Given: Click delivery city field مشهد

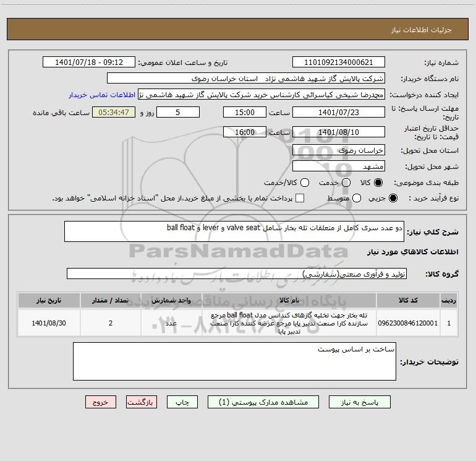Looking at the screenshot, I should tap(339, 166).
